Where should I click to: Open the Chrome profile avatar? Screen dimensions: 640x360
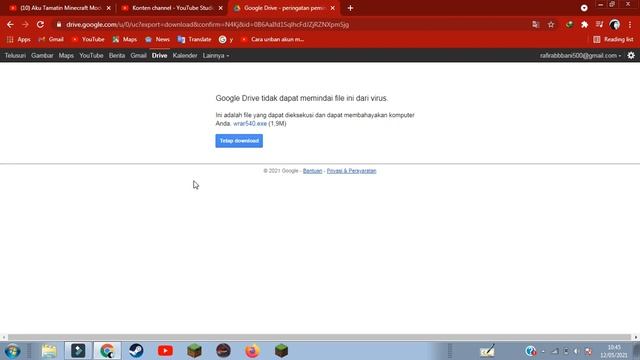coord(614,24)
